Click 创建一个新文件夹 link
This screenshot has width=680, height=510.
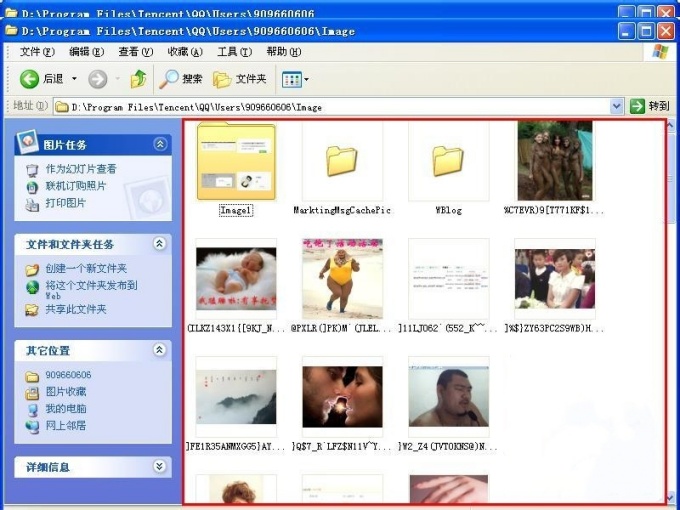point(86,268)
